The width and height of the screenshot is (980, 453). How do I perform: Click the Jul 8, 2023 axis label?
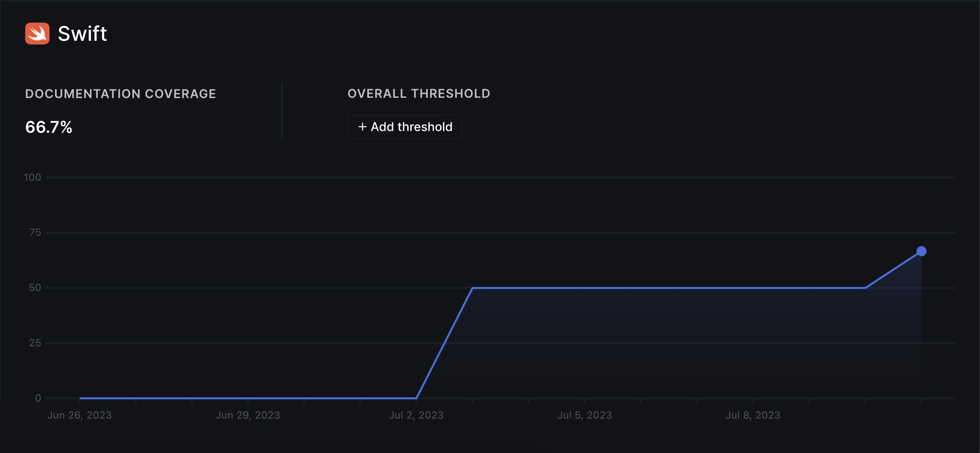click(753, 415)
